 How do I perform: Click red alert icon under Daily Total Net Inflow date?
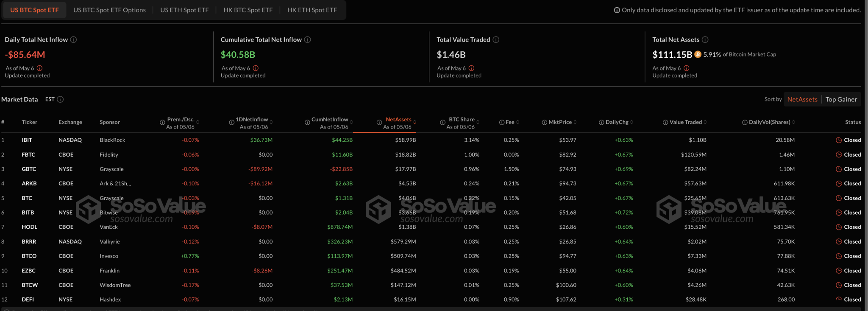pyautogui.click(x=39, y=68)
